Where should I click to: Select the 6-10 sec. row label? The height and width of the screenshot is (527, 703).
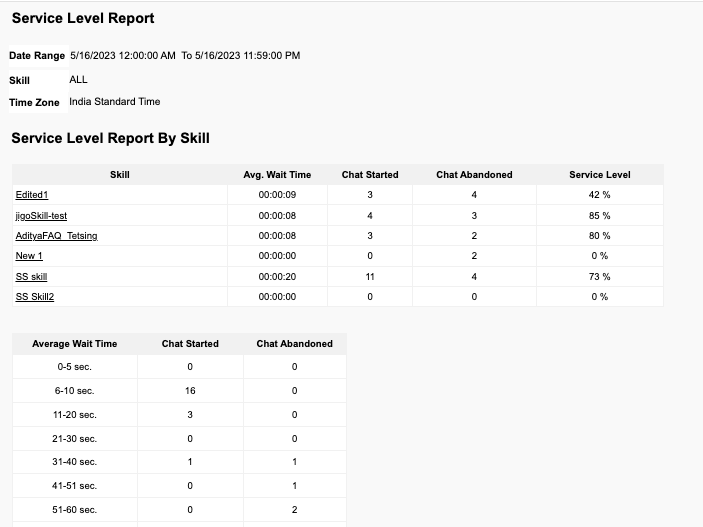click(x=74, y=391)
